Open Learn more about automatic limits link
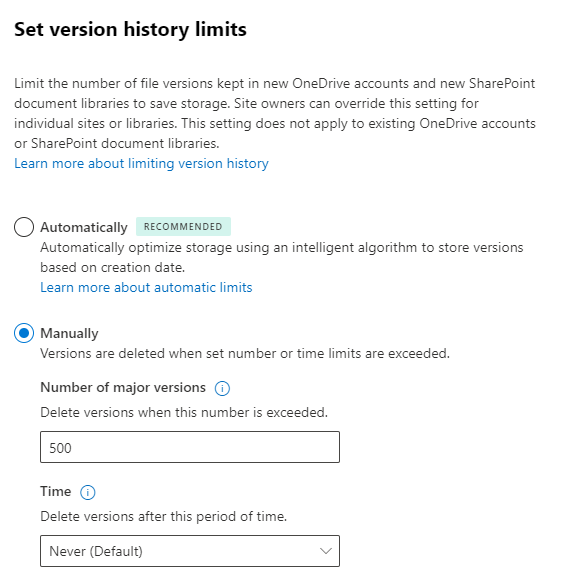The width and height of the screenshot is (562, 582). click(146, 287)
